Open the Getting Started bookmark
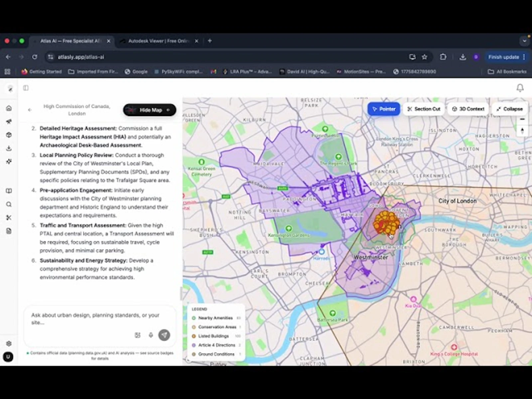 [42, 71]
